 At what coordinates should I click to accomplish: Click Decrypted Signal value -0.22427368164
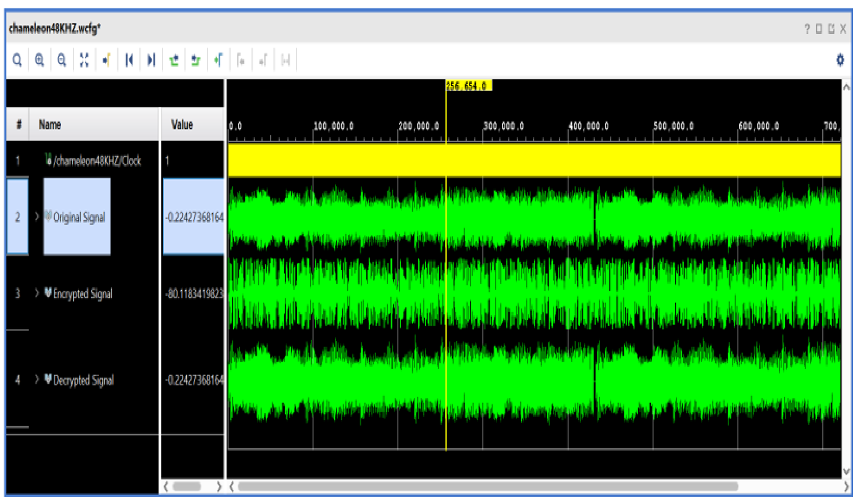[194, 380]
